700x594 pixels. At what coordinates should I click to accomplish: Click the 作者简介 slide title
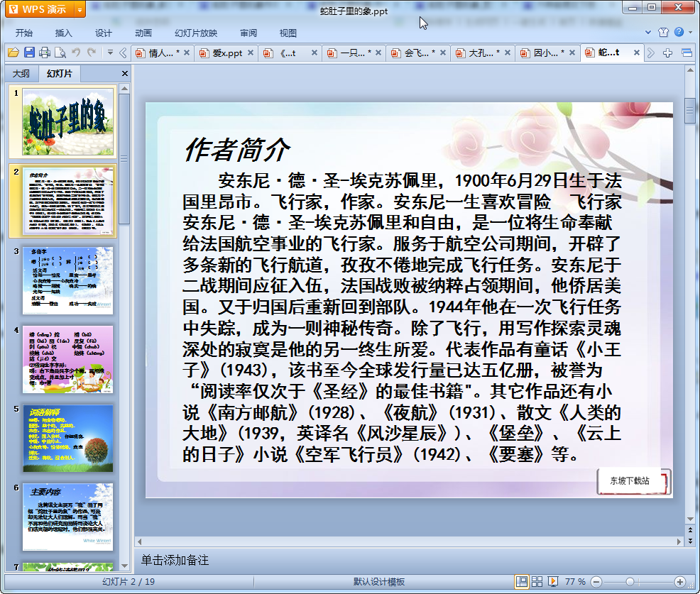236,150
